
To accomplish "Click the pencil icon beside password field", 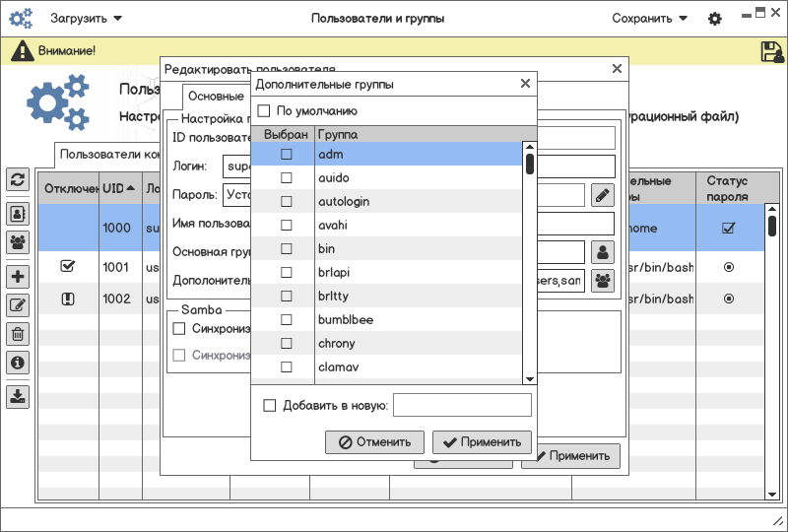I will click(602, 195).
